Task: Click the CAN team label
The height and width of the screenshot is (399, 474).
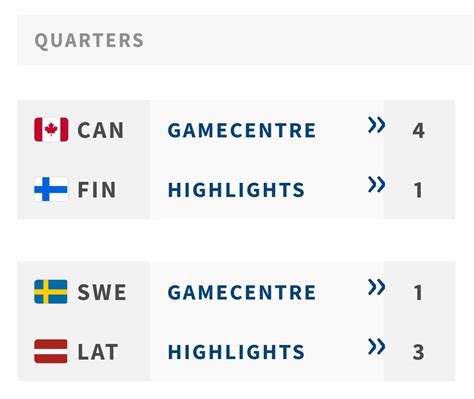Action: pos(101,130)
